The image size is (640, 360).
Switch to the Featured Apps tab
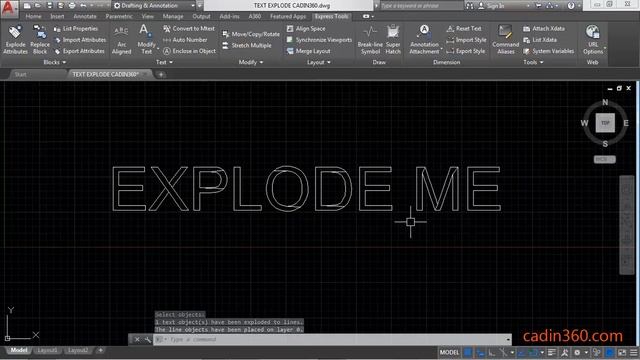click(288, 16)
